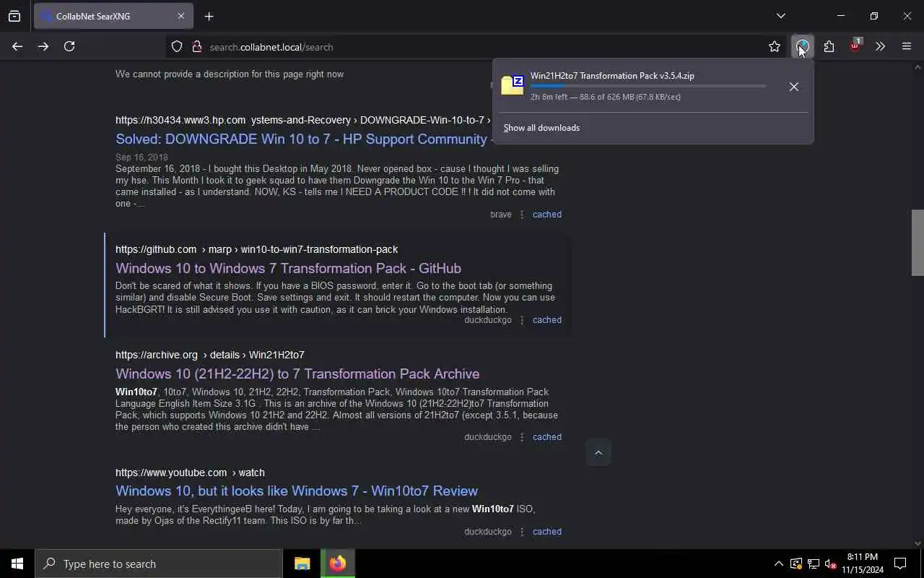Cancel the Win21H2to7 zip download

(x=793, y=87)
